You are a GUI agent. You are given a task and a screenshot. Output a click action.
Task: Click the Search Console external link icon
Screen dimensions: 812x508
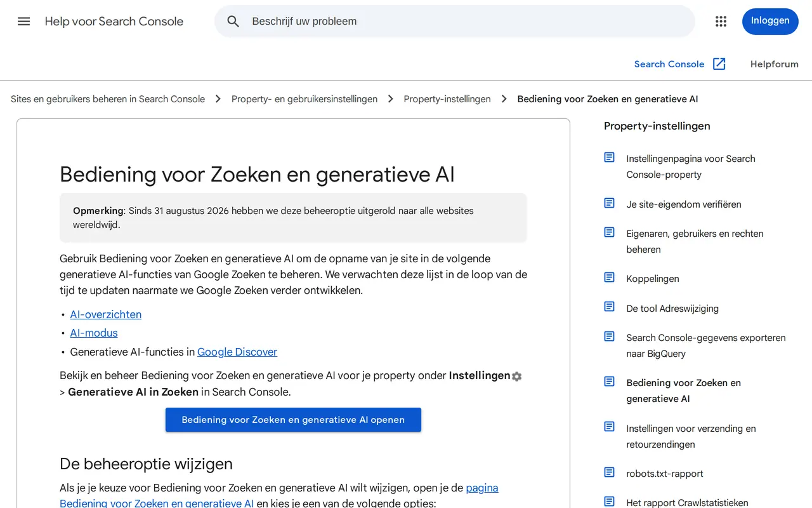[x=719, y=63]
